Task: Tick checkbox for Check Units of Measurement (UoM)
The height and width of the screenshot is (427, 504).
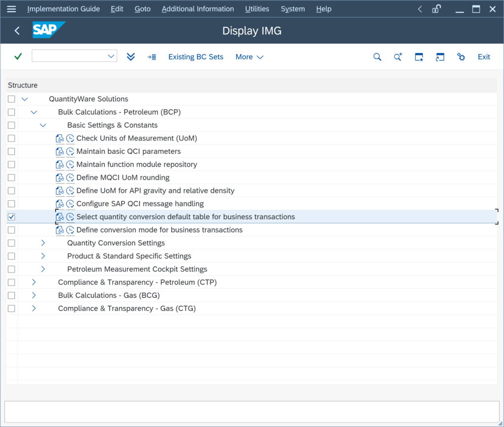Action: point(12,138)
